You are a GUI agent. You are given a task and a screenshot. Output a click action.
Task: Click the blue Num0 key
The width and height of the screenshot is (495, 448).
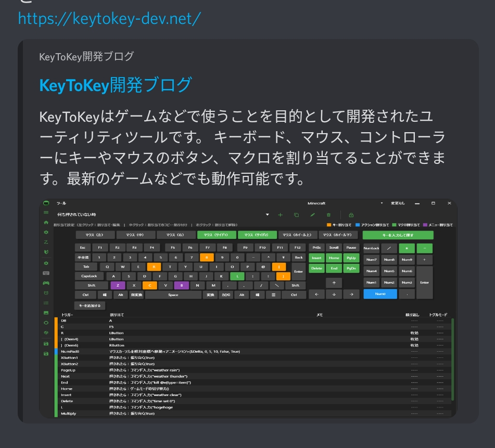tap(380, 294)
